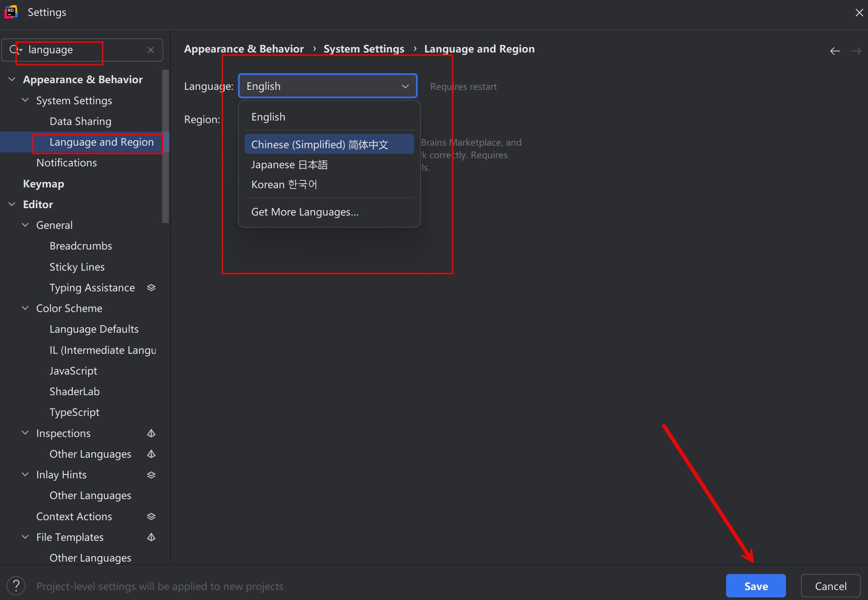The image size is (868, 600).
Task: Click the help question mark icon
Action: (16, 585)
